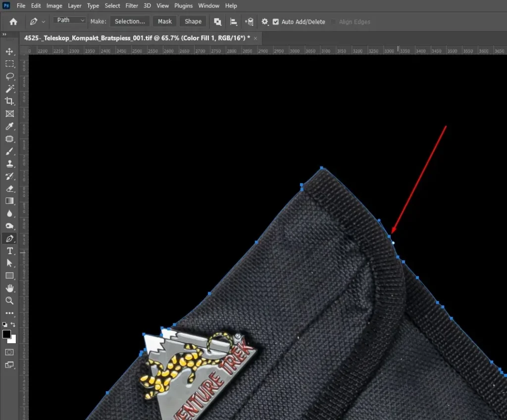This screenshot has height=420, width=507.
Task: Open the Filter menu
Action: 131,5
